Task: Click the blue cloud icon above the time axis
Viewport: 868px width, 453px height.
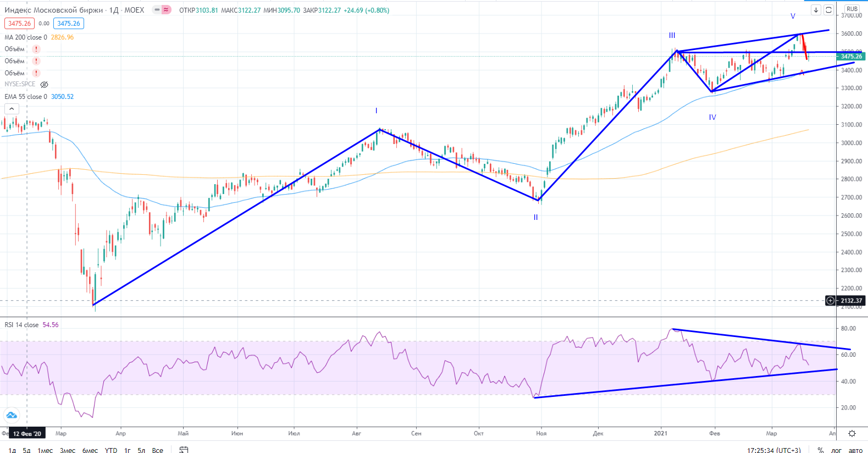Action: pyautogui.click(x=12, y=415)
